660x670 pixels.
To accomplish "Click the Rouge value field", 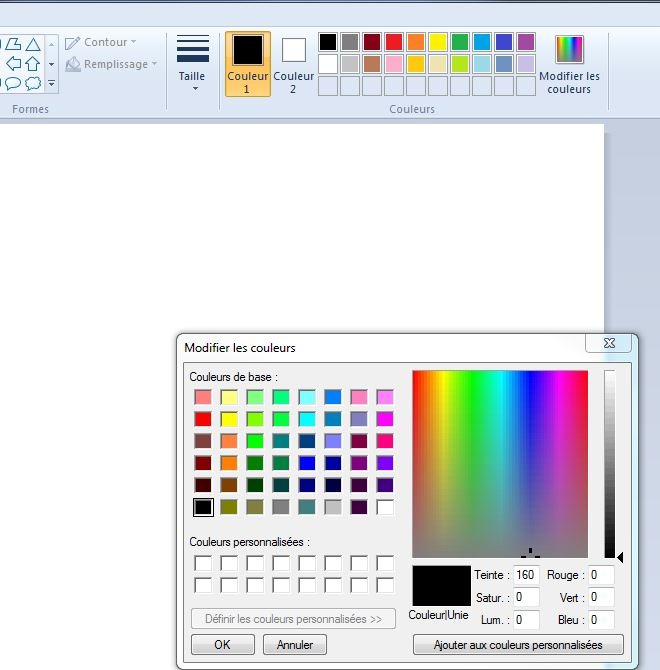I will click(601, 575).
